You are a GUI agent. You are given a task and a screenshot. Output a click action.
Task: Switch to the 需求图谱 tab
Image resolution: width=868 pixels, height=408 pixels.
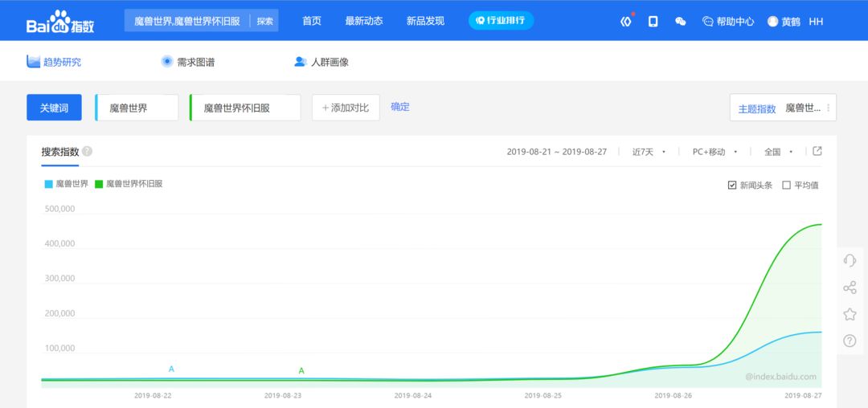187,62
